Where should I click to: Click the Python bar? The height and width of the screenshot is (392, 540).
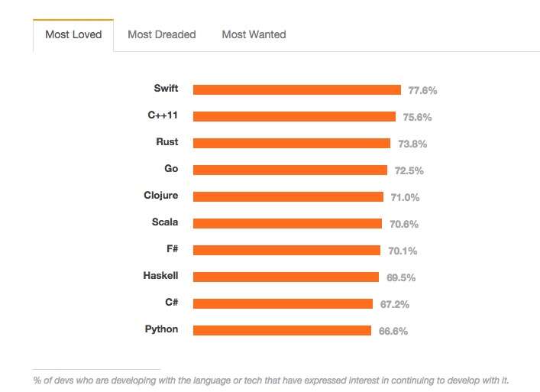tap(282, 330)
